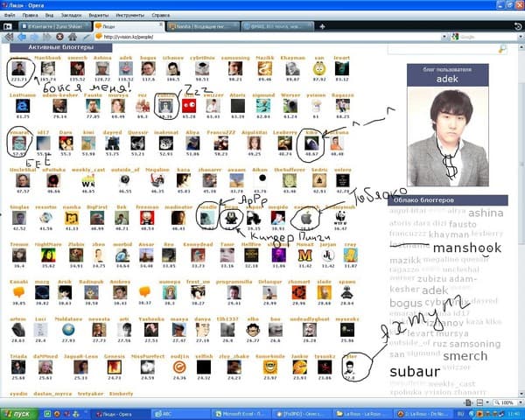Click samsoning in the blogger cloud
This screenshot has width=525, height=420.
pos(475,344)
